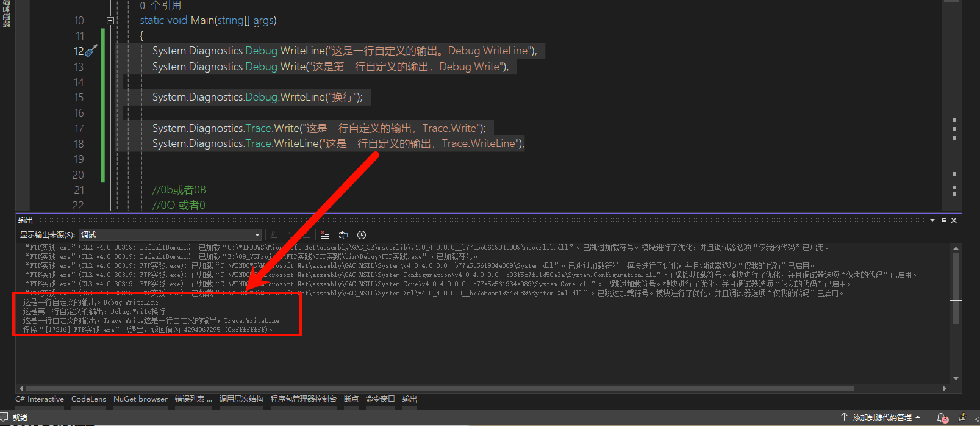This screenshot has height=426, width=980.
Task: Click the output horizontal scrollbar left arrow
Action: coord(21,388)
